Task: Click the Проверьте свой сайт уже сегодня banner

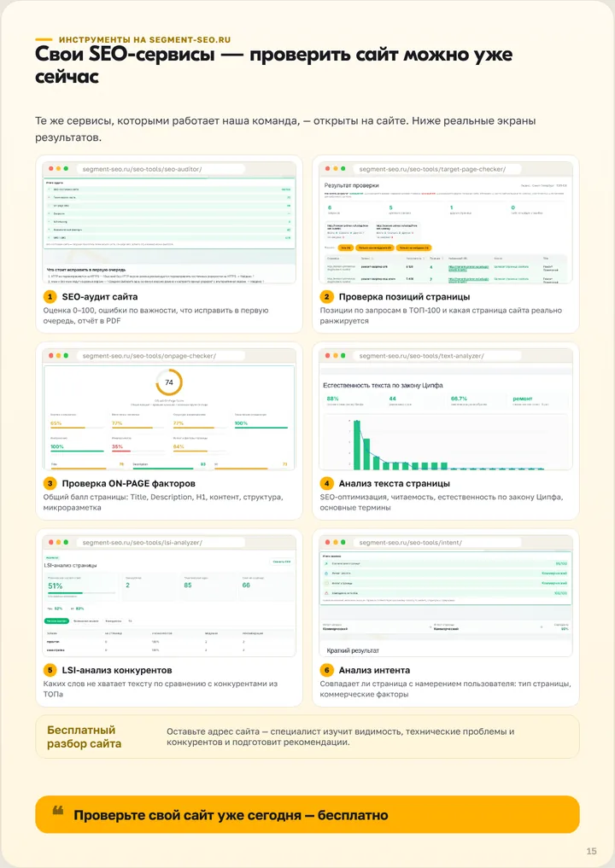Action: (307, 814)
